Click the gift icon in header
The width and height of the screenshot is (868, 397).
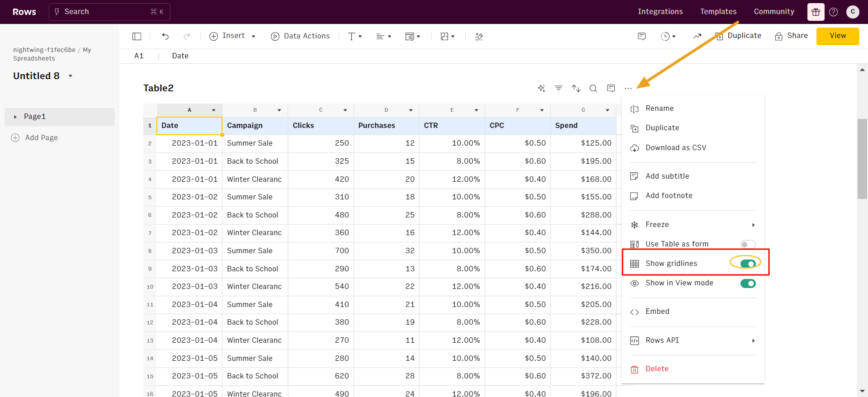(816, 12)
